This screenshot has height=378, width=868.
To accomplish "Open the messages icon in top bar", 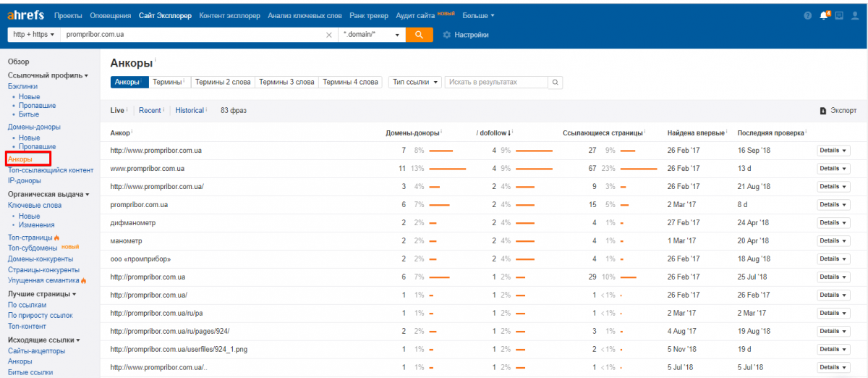I will coord(839,15).
